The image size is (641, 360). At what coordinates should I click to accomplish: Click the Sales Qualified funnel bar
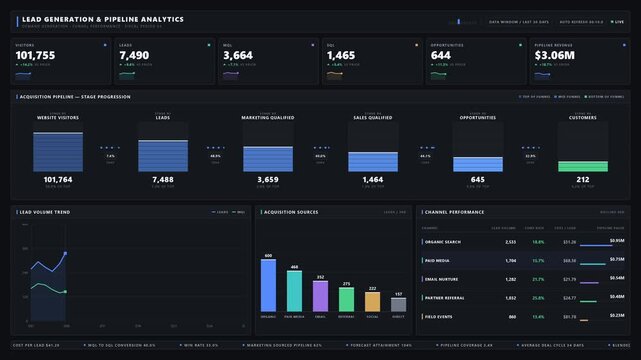pos(373,162)
